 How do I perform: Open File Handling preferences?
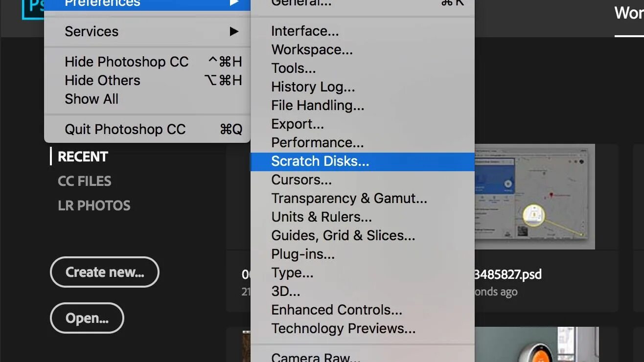pos(363,106)
